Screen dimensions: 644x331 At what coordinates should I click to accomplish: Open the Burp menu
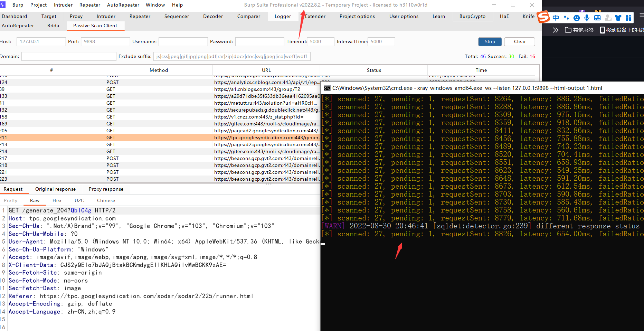click(x=18, y=5)
